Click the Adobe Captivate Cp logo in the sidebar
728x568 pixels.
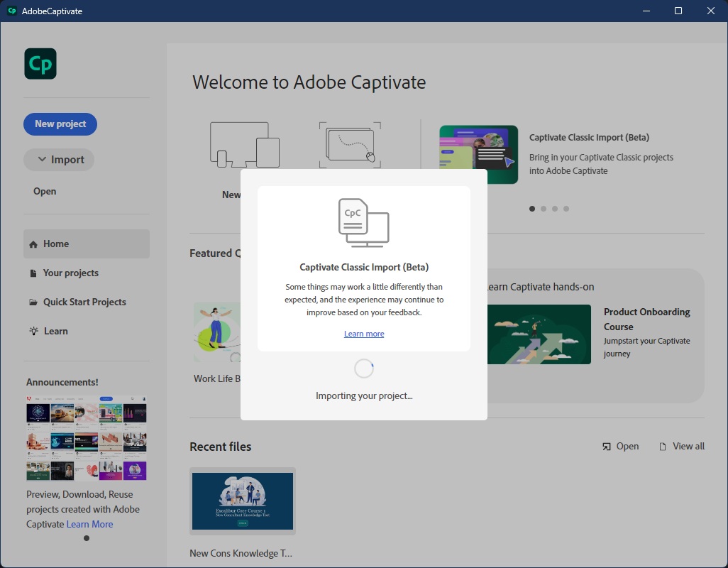(40, 64)
